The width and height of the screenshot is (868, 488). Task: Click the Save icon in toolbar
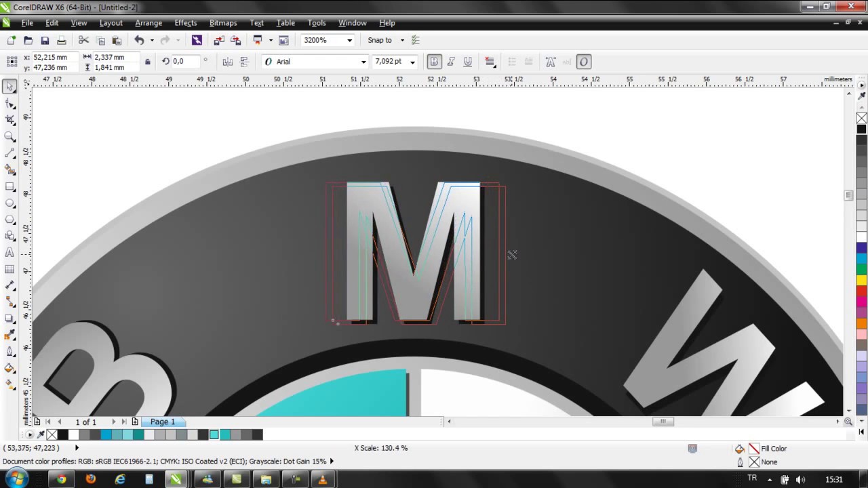45,41
